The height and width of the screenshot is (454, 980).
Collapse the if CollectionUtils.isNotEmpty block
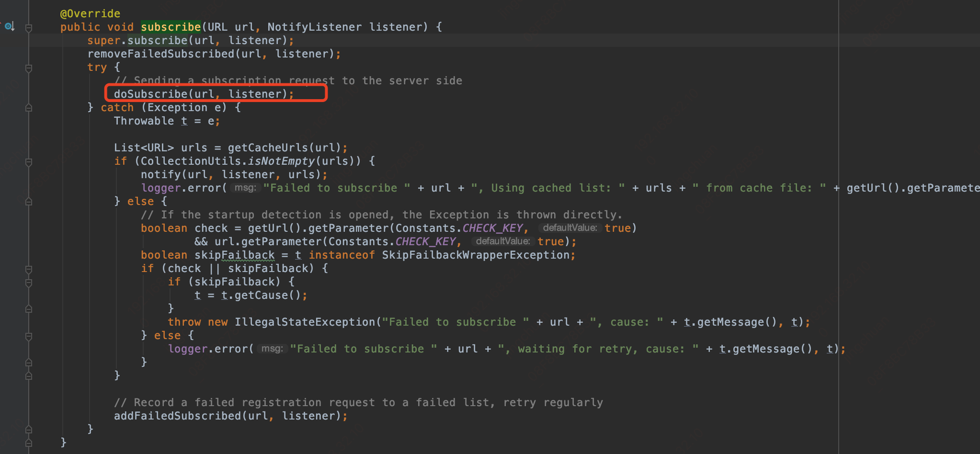point(29,162)
